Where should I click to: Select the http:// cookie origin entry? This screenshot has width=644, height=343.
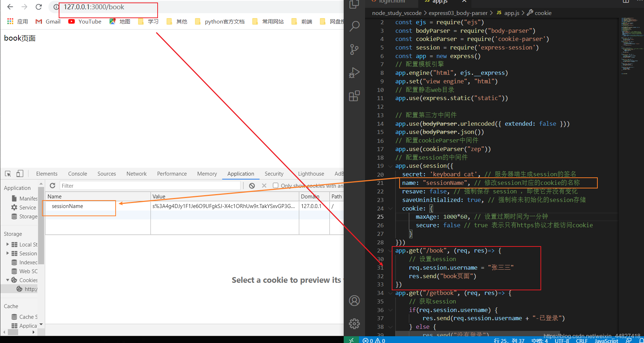tap(27, 289)
